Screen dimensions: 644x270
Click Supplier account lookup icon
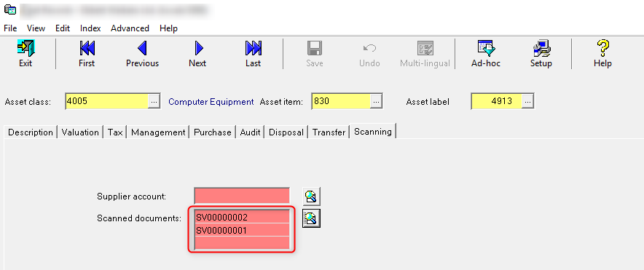pyautogui.click(x=311, y=196)
